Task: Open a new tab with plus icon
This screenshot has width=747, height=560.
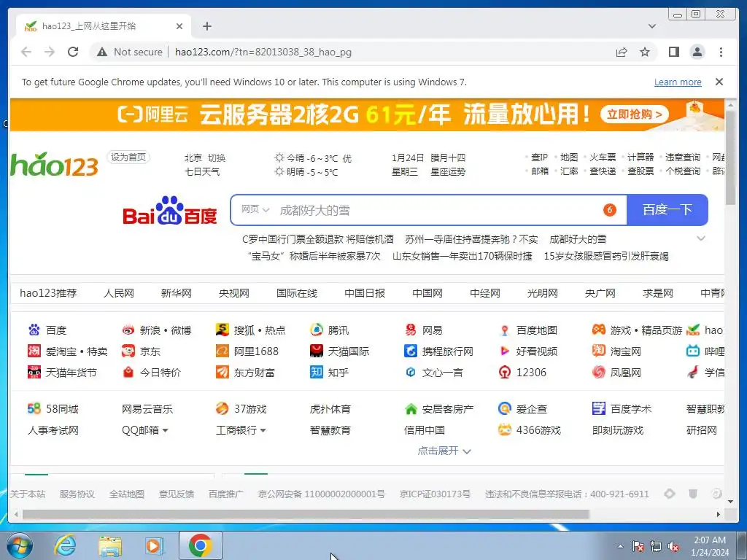Action: [x=206, y=26]
